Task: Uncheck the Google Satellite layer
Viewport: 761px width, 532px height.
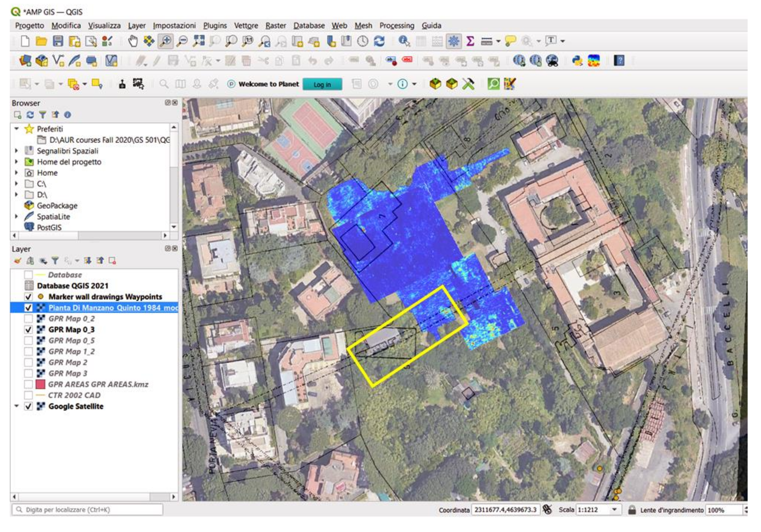Action: tap(28, 406)
